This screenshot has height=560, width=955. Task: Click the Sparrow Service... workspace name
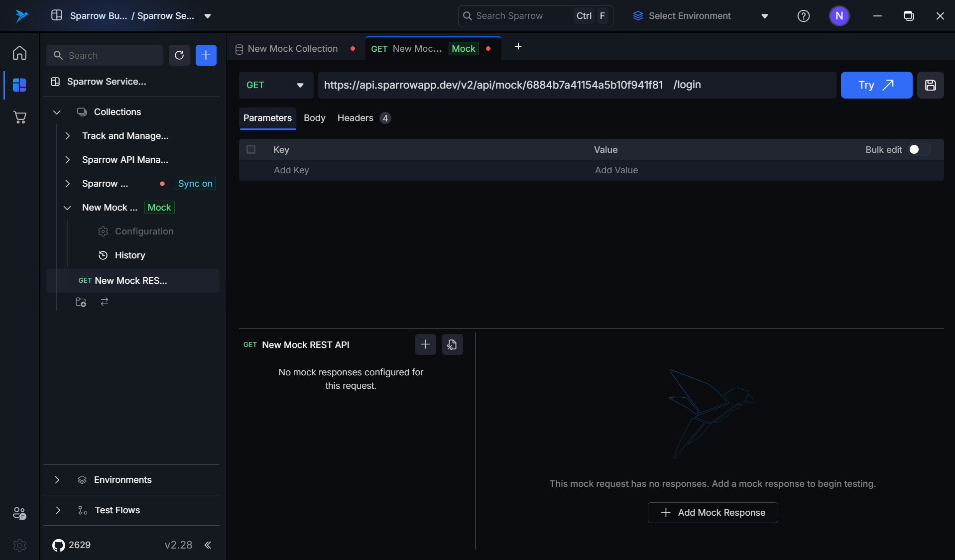107,82
